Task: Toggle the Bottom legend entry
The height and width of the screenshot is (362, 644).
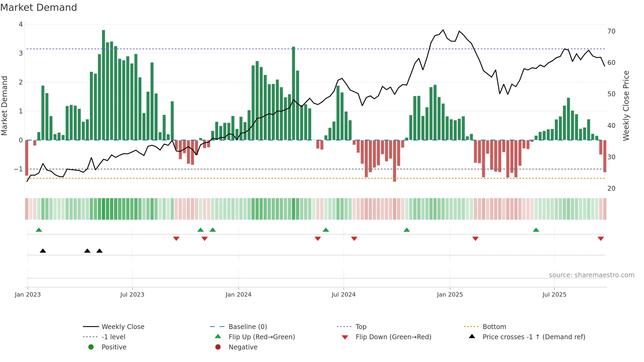Action: click(x=485, y=327)
